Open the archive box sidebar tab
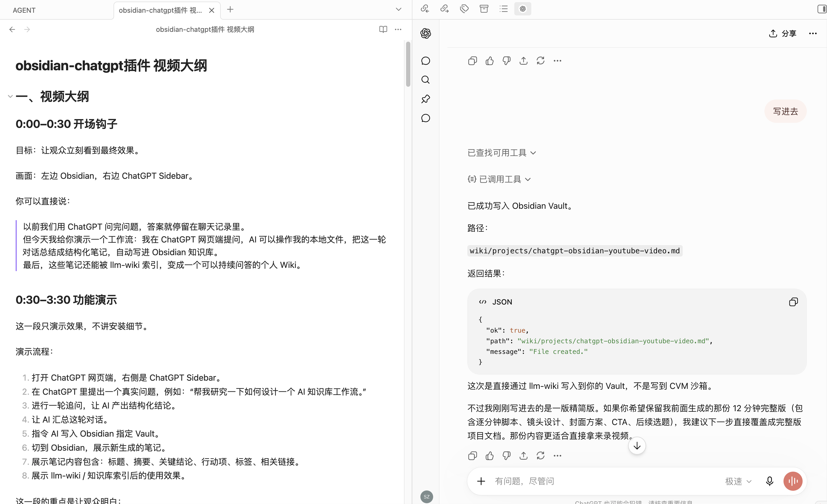This screenshot has width=827, height=504. tap(484, 9)
